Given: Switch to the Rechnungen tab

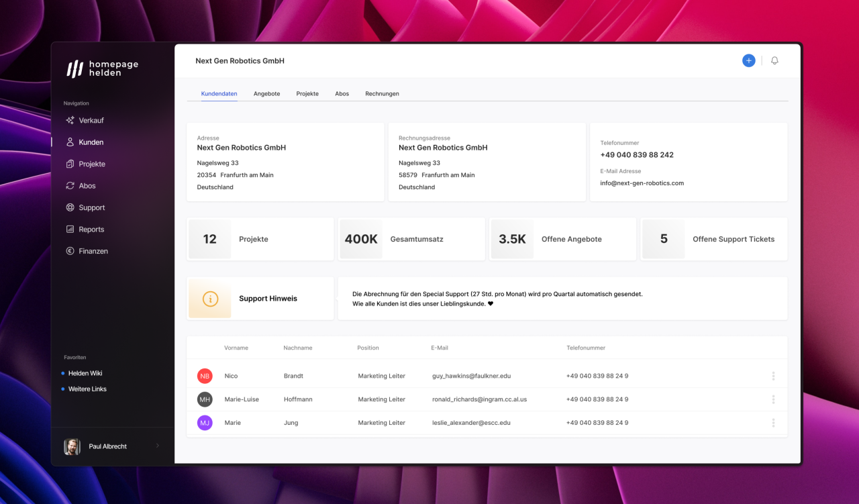Looking at the screenshot, I should tap(382, 94).
